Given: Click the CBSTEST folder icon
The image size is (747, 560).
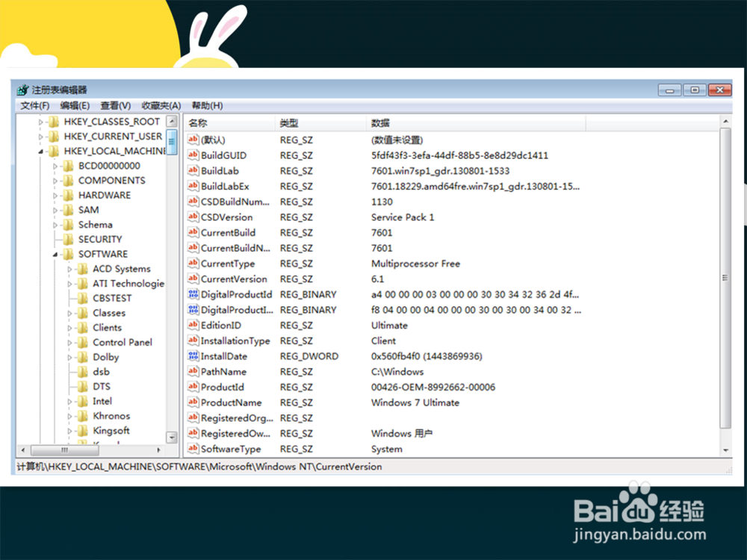Looking at the screenshot, I should point(83,298).
